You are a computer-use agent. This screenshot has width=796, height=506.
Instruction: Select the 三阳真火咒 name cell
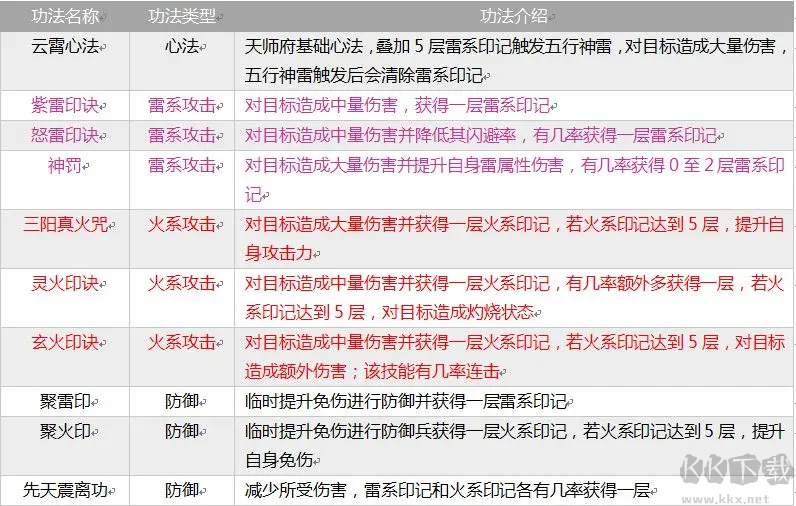pos(65,239)
